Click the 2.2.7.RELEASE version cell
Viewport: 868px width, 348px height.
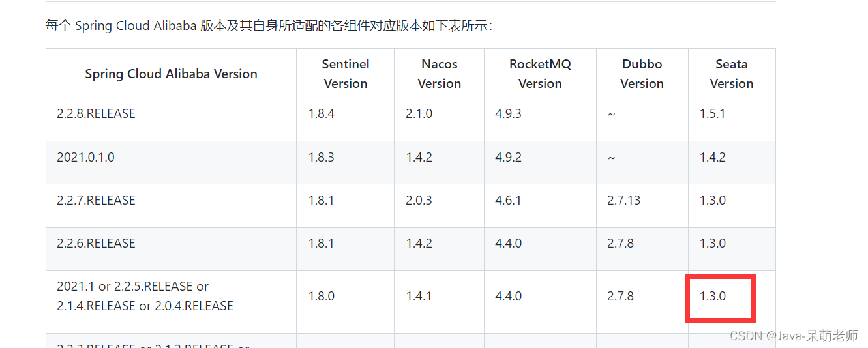(96, 201)
